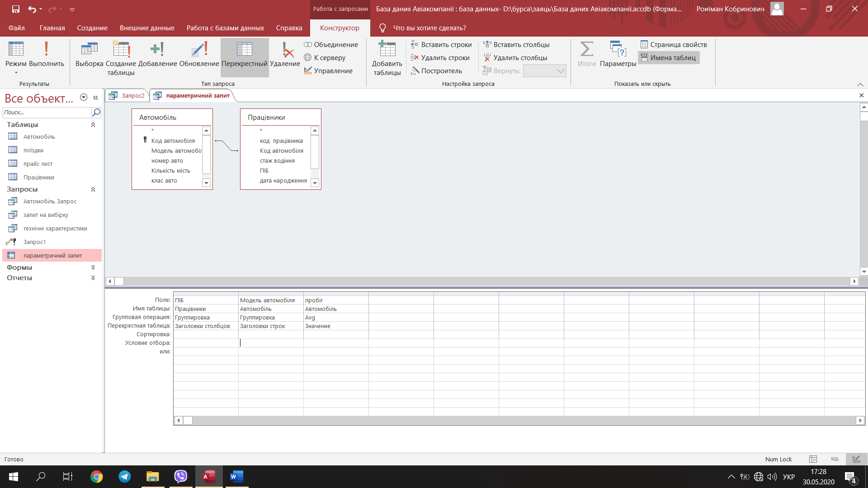Viewport: 868px width, 488px height.
Task: Open the Параметры query parameters icon
Action: pos(618,54)
